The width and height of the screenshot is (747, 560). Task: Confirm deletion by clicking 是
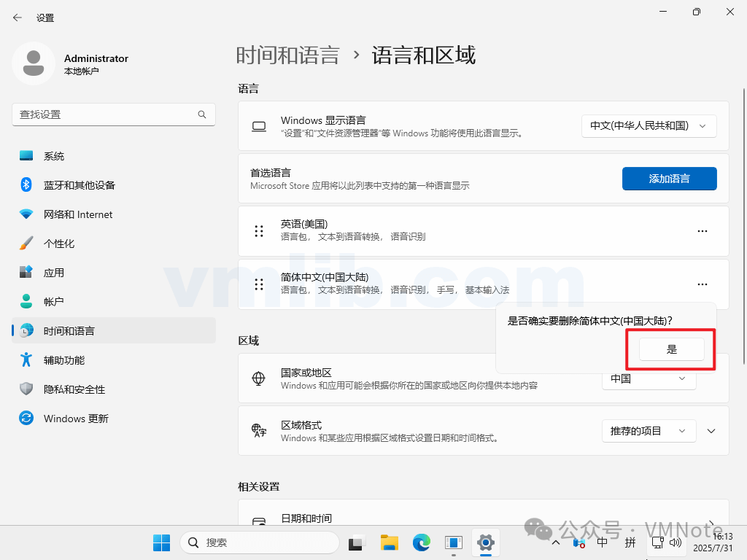point(670,349)
